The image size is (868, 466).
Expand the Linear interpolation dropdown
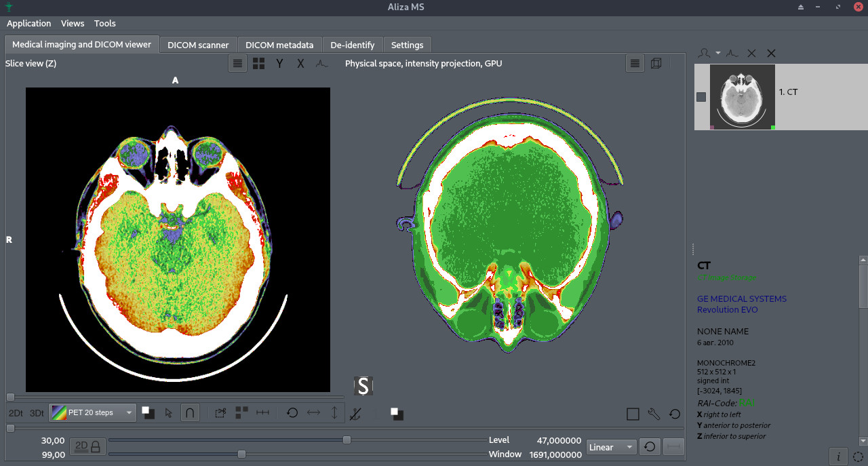(x=611, y=447)
